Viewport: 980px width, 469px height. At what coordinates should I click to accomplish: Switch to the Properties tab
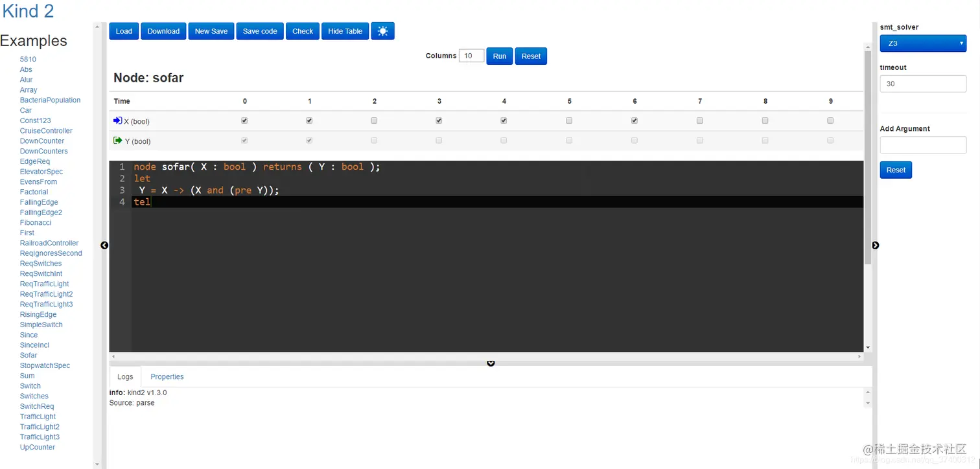167,376
